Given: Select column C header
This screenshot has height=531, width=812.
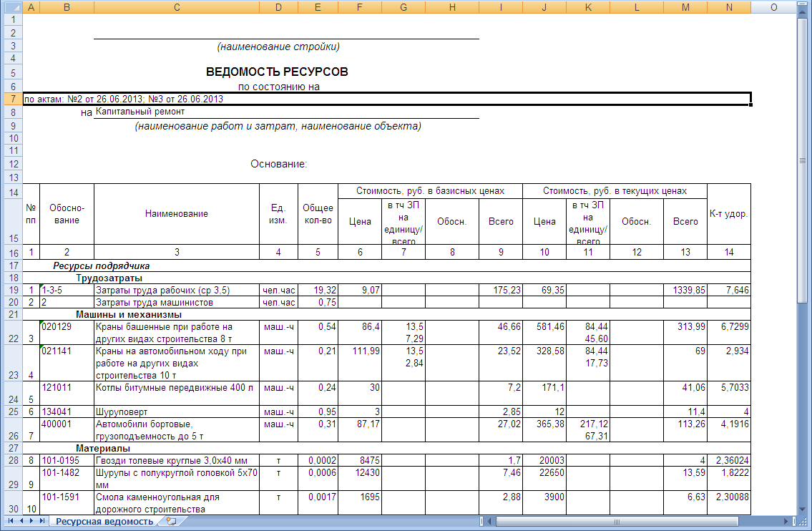Looking at the screenshot, I should point(177,7).
